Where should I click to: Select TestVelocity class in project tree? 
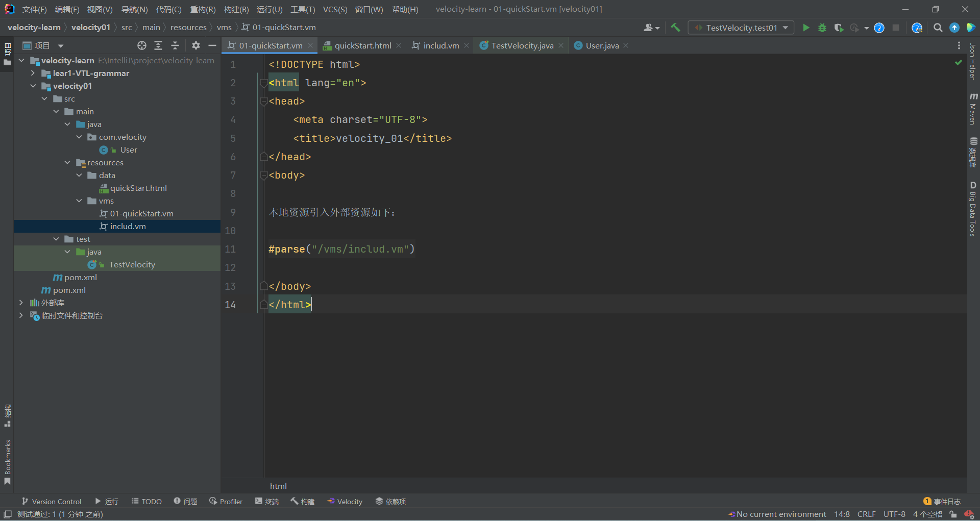point(132,264)
